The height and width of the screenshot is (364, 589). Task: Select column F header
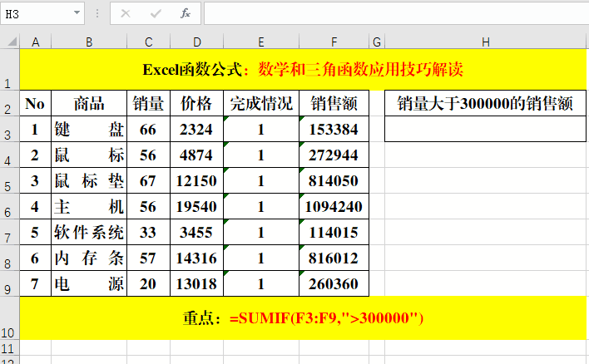point(334,42)
